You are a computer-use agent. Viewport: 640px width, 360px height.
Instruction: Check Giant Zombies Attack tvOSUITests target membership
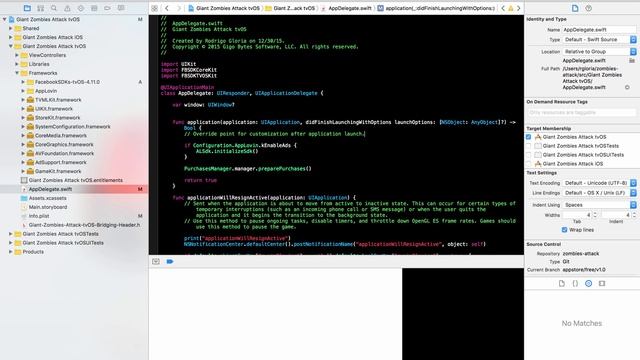(x=529, y=155)
